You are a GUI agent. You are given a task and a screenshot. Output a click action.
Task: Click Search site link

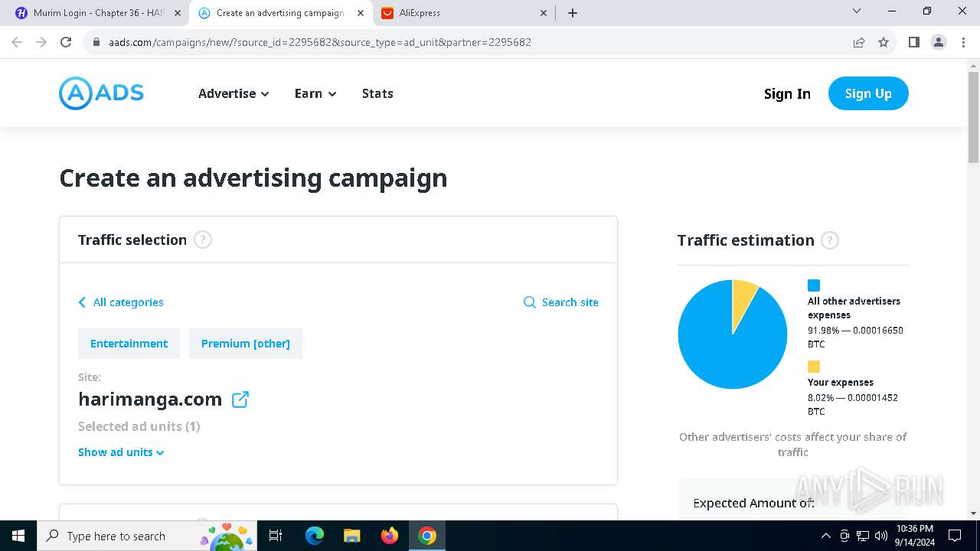tap(561, 302)
